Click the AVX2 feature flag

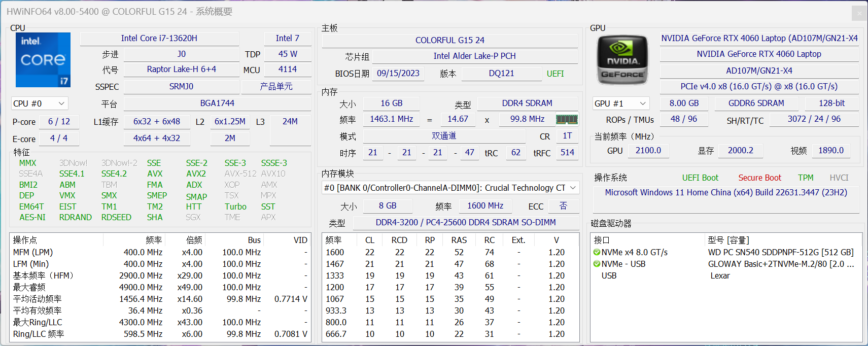(196, 174)
